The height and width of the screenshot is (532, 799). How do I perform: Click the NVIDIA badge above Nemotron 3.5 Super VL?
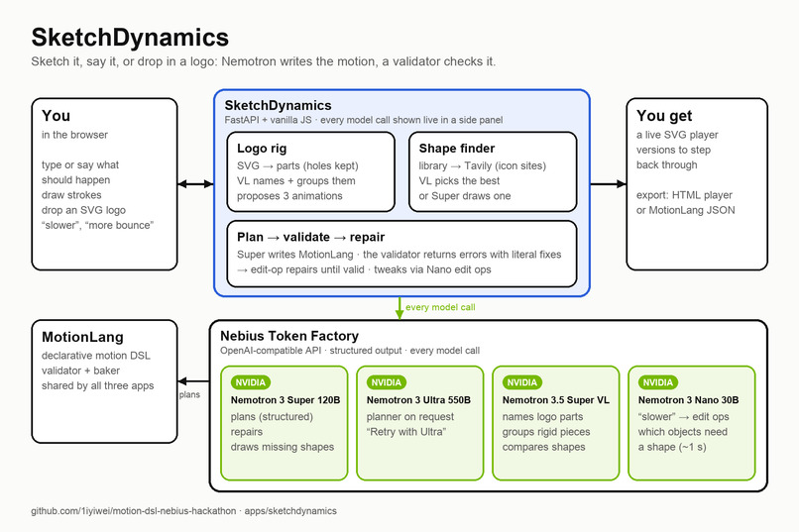point(522,382)
